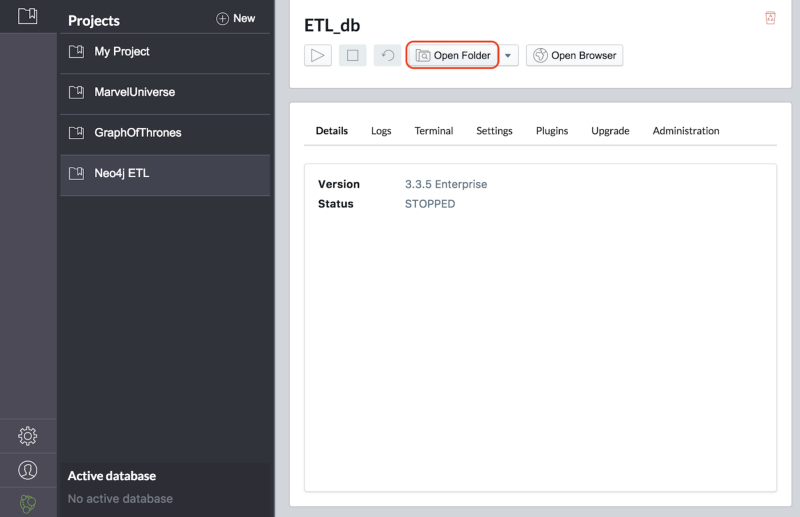
Task: Create a new project with New button
Action: pyautogui.click(x=236, y=18)
